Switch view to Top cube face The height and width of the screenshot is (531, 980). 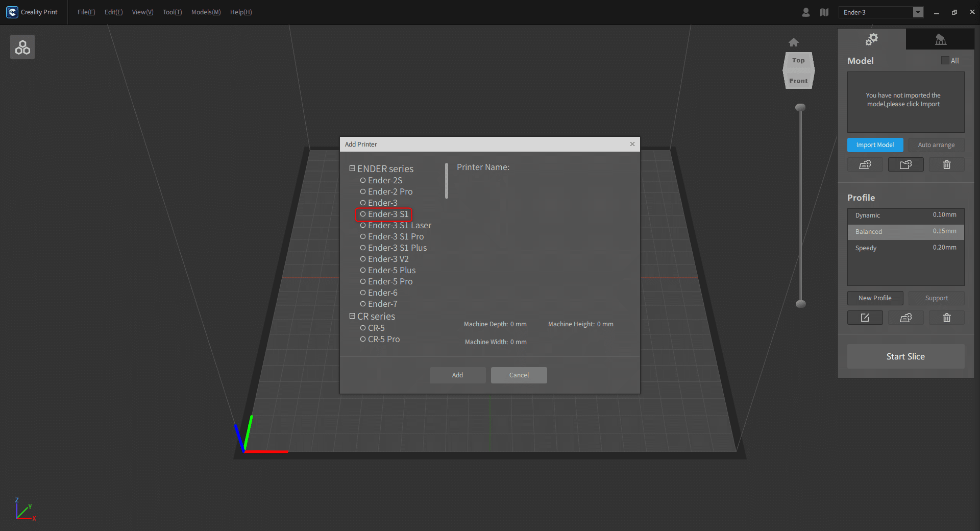point(798,60)
